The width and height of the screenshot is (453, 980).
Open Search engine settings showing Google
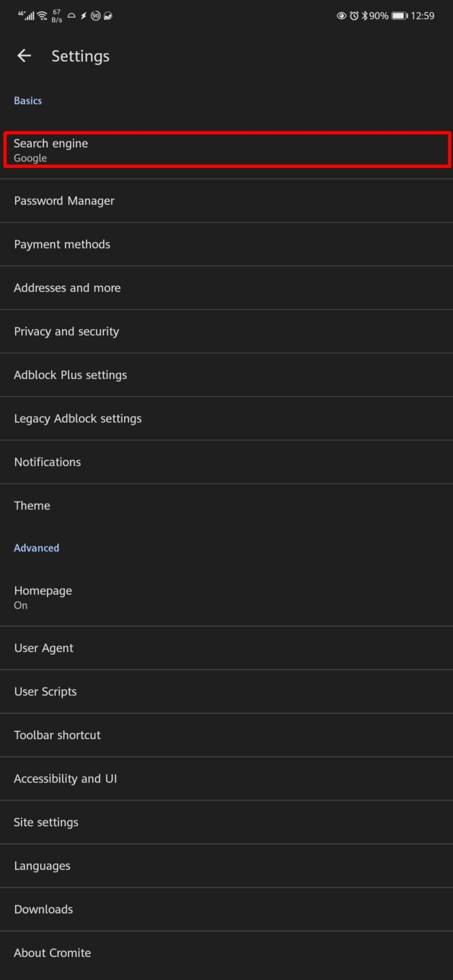pos(226,150)
